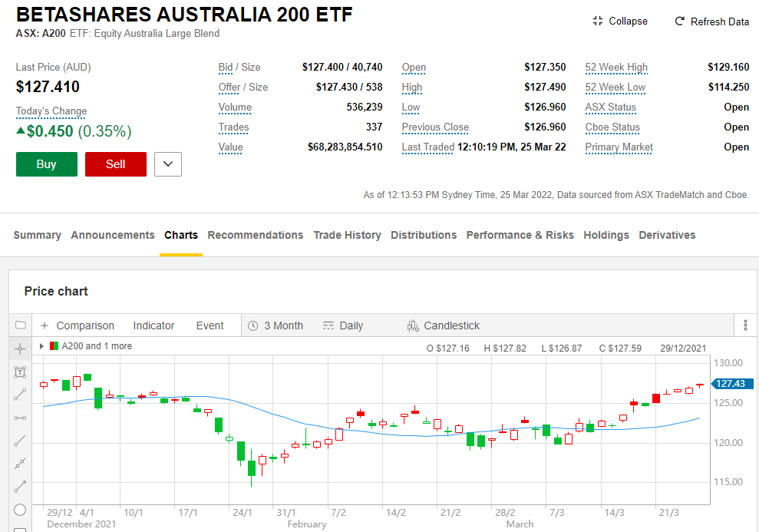The width and height of the screenshot is (759, 532).
Task: Click the Open price label
Action: [x=414, y=68]
